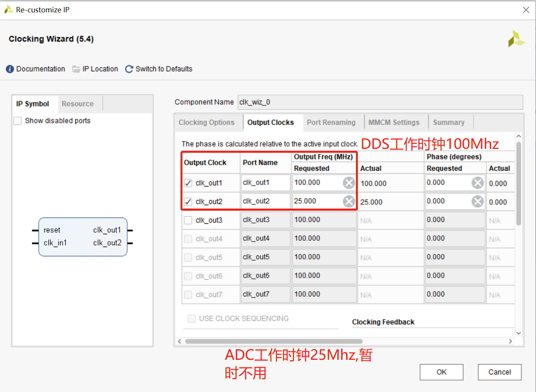Click the Clocking Feedback heading
Image resolution: width=536 pixels, height=392 pixels.
click(383, 322)
